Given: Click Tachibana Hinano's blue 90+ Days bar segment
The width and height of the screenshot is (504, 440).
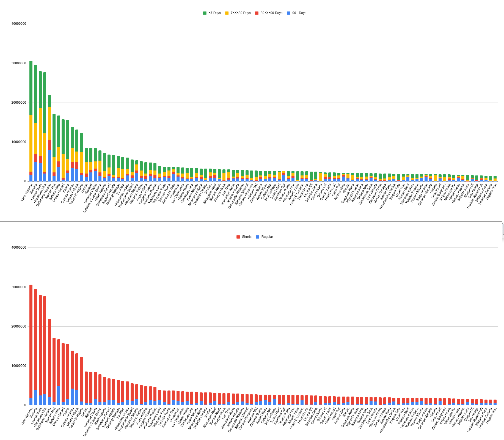Looking at the screenshot, I should 49,166.
